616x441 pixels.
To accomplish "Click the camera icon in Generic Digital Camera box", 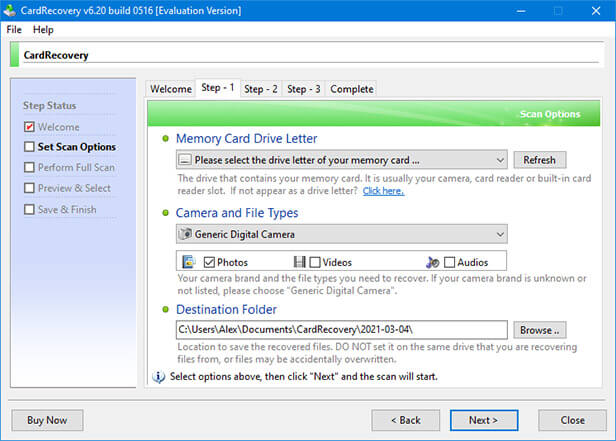I will coord(185,234).
